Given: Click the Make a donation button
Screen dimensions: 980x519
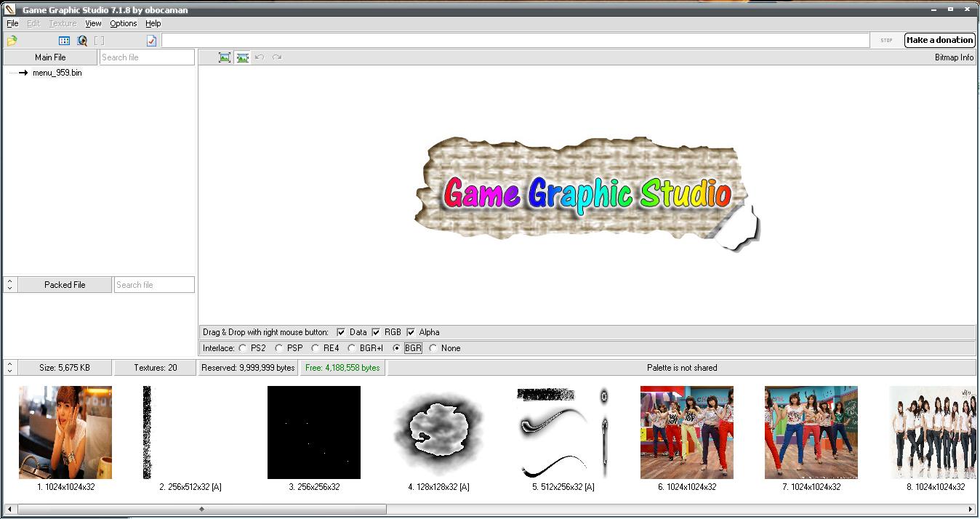Looking at the screenshot, I should point(939,40).
